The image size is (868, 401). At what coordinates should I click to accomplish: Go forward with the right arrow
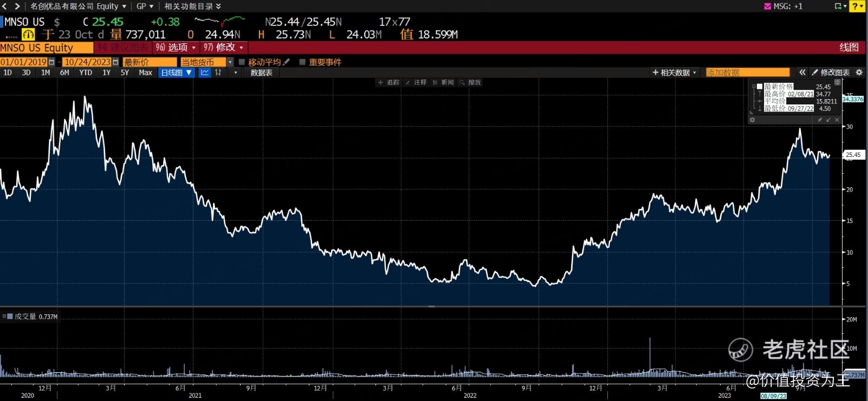pyautogui.click(x=17, y=6)
